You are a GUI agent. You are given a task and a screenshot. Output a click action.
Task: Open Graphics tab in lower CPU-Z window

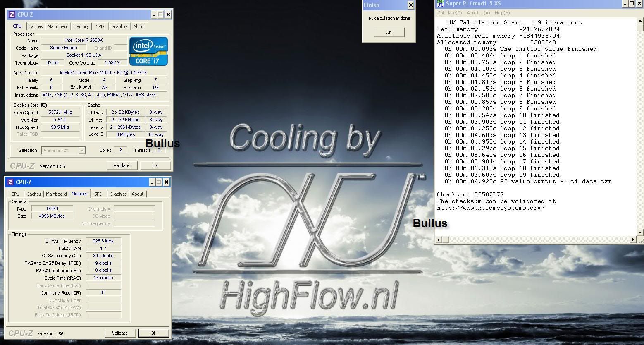(118, 194)
